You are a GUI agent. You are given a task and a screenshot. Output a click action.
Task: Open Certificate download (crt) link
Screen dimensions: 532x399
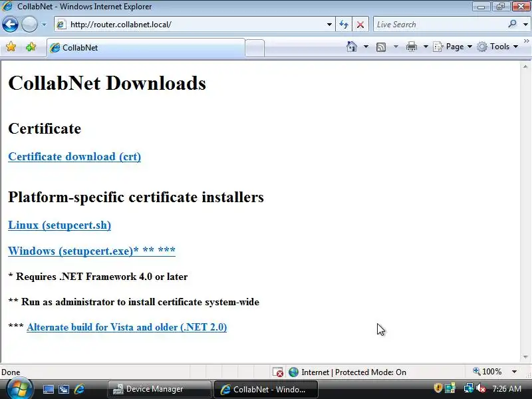(74, 157)
